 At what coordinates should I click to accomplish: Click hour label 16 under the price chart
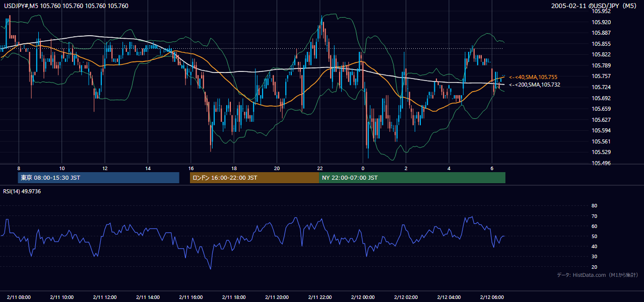191,168
